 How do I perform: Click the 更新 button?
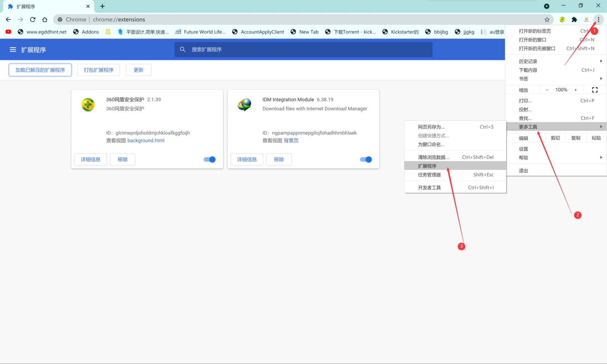[139, 70]
